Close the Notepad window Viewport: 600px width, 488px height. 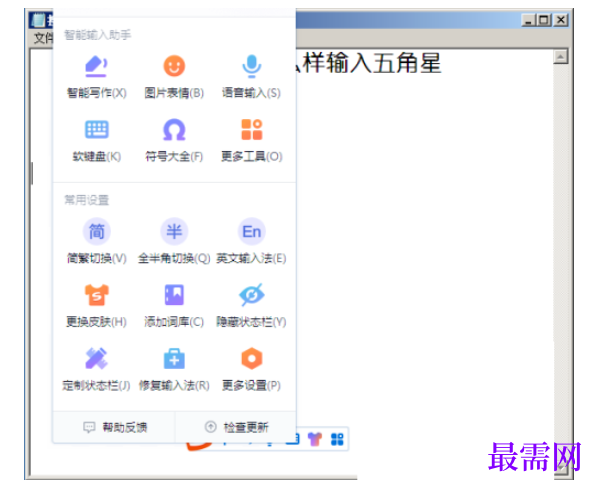tap(561, 20)
